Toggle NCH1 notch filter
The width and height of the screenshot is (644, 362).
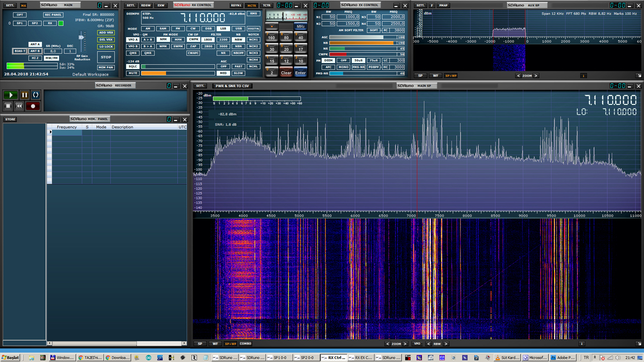coord(253,39)
